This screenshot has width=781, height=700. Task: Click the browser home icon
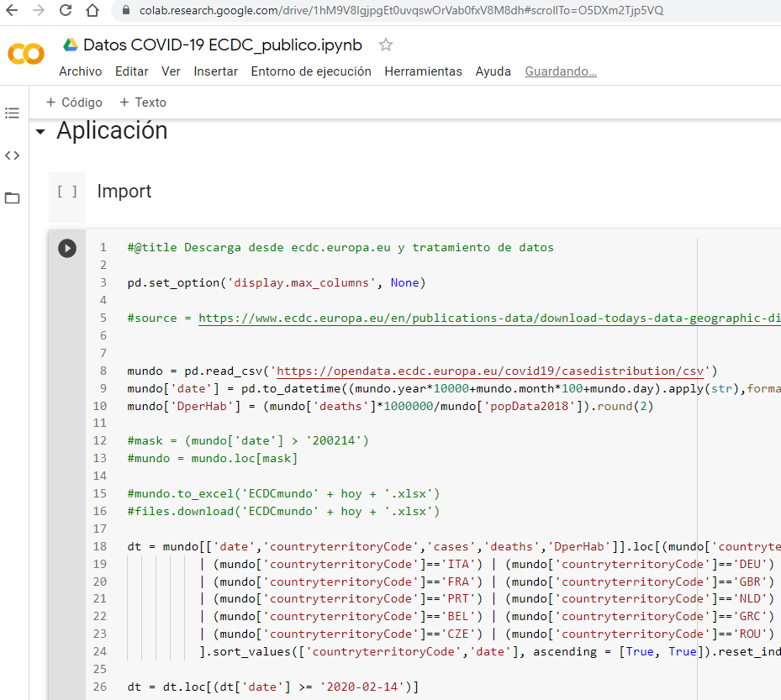pyautogui.click(x=92, y=11)
